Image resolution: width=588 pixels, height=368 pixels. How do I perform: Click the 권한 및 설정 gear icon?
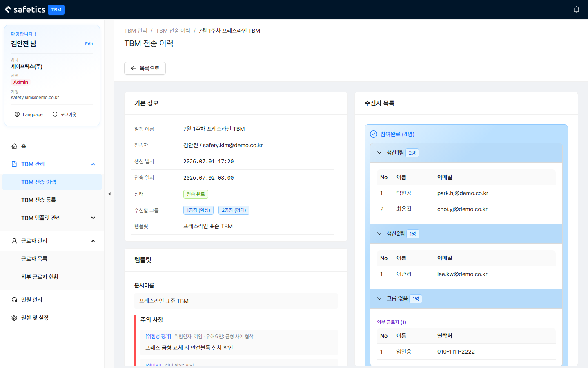(x=14, y=318)
